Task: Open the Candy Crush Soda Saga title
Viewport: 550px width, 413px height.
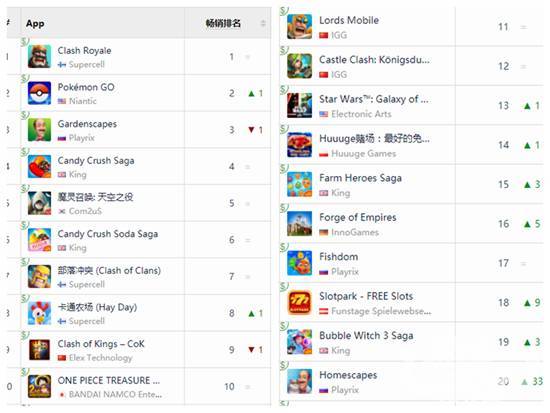Action: point(108,234)
